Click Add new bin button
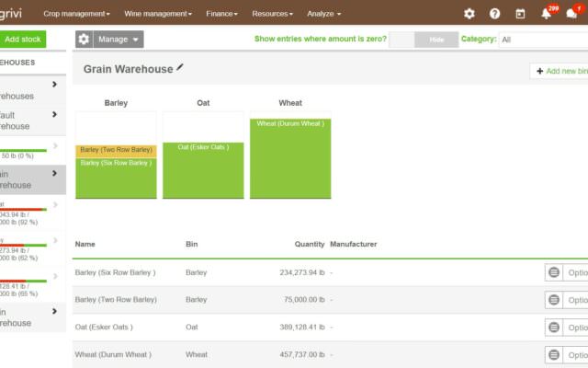This screenshot has width=588, height=368. tap(560, 71)
